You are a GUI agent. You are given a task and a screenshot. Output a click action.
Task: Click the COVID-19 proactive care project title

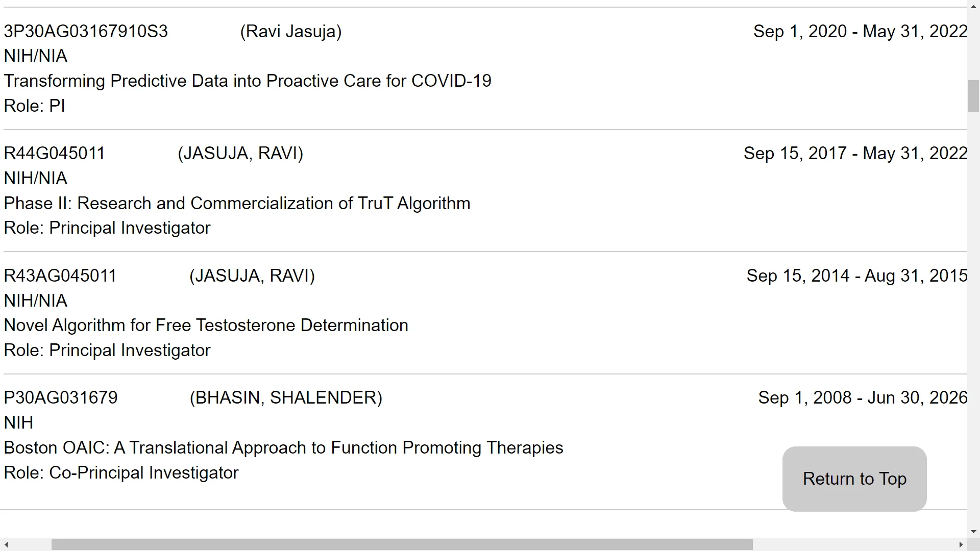tap(247, 81)
